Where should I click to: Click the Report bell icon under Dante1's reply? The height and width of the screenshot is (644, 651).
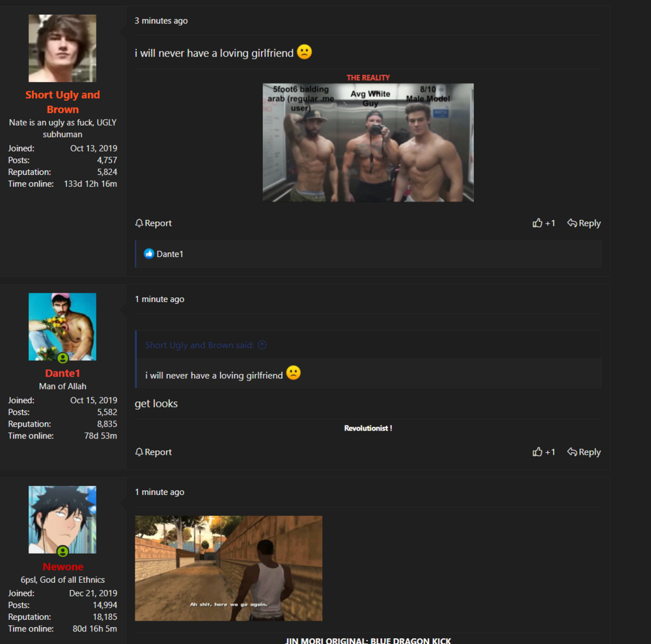tap(139, 451)
